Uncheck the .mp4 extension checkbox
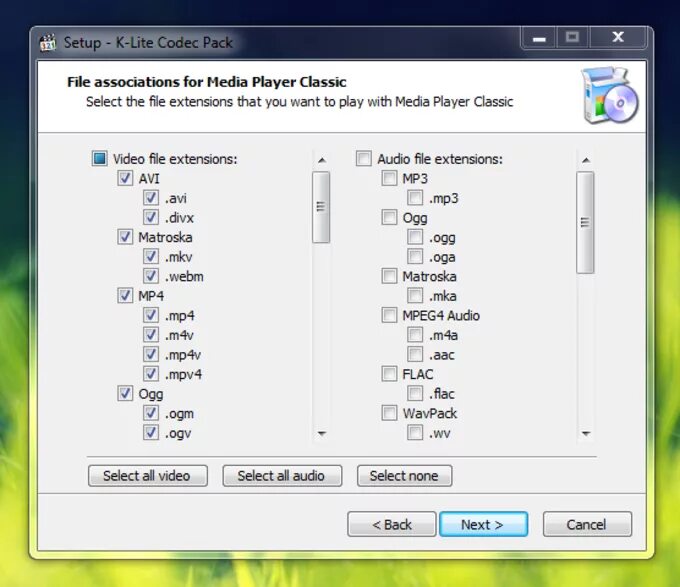The height and width of the screenshot is (587, 680). pyautogui.click(x=151, y=315)
